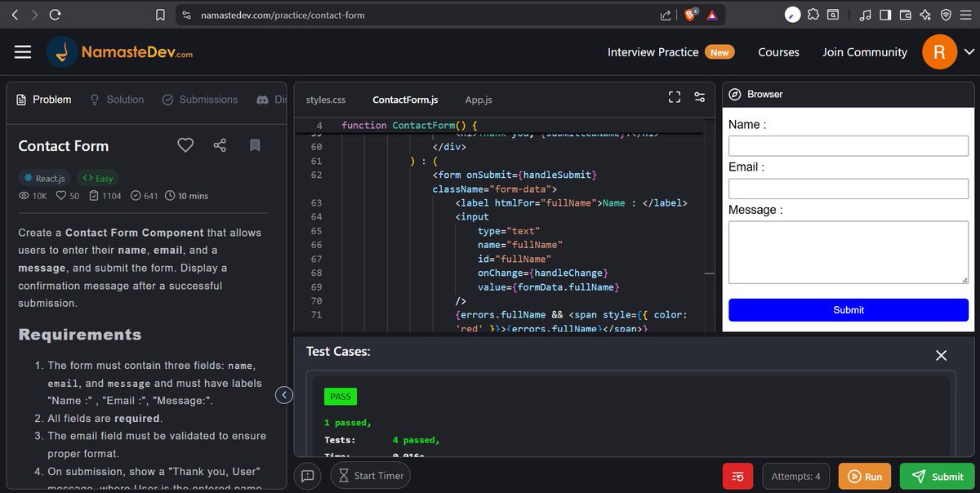Open the Brave VPN shield icon
This screenshot has height=493, width=980.
click(946, 15)
